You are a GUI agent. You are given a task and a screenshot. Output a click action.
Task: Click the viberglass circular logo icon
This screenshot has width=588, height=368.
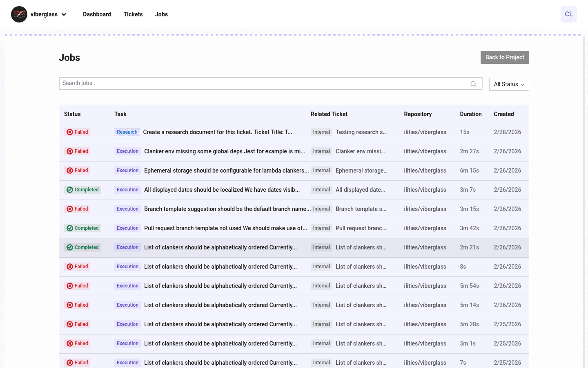coord(19,14)
